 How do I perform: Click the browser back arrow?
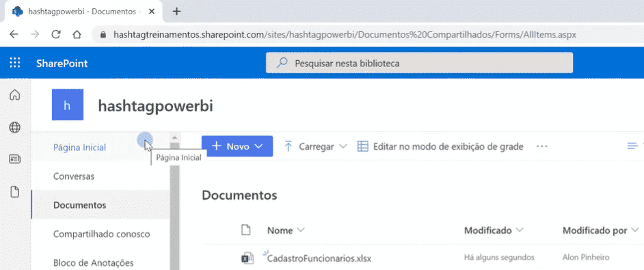pyautogui.click(x=14, y=35)
